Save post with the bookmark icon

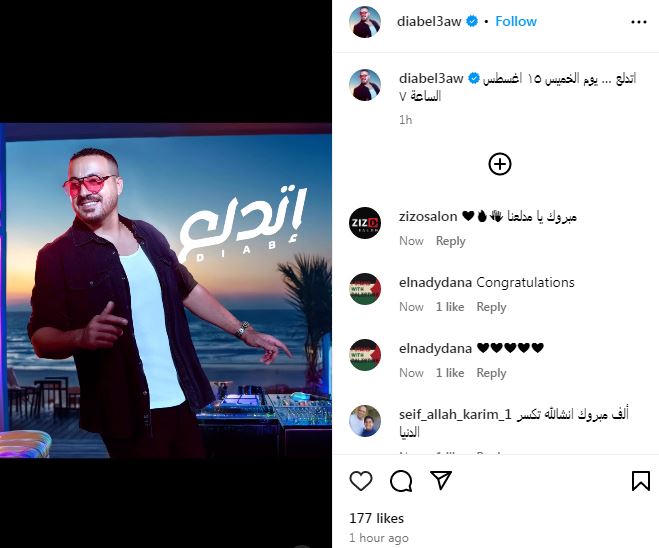(x=641, y=480)
